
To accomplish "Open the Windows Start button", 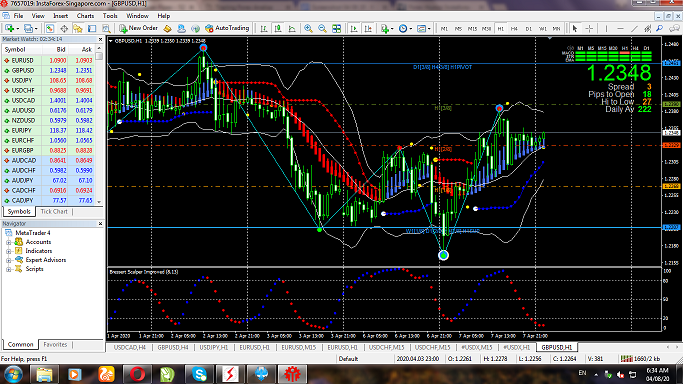I will (14, 374).
